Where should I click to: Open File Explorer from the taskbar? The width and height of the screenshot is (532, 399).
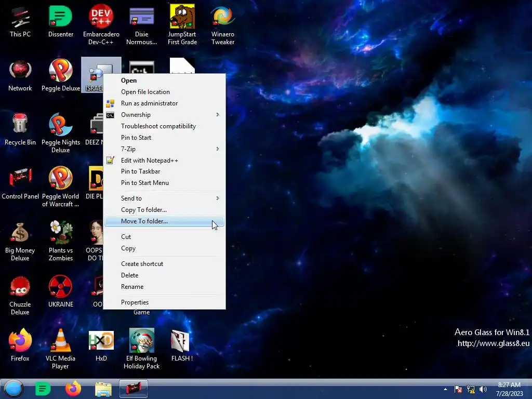(103, 389)
